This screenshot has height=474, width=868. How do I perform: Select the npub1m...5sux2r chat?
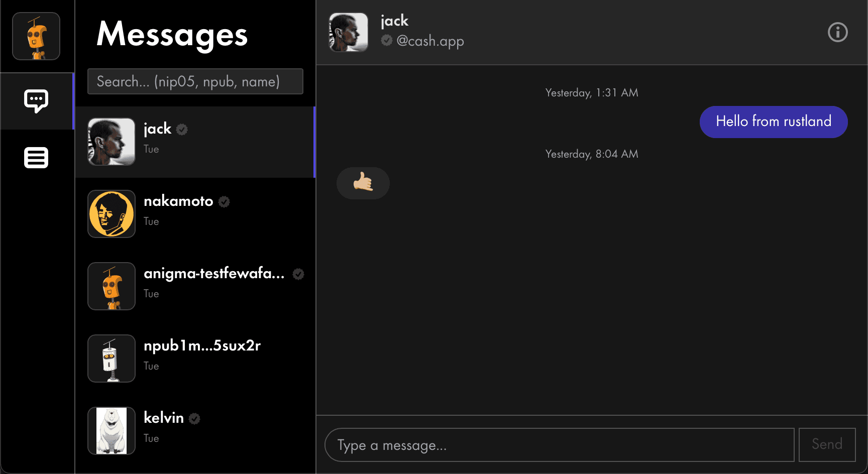tap(195, 359)
